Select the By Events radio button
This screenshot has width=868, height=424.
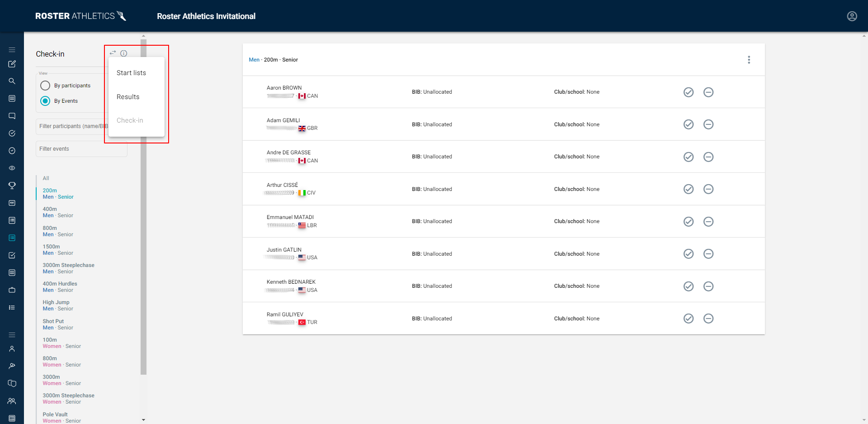45,101
